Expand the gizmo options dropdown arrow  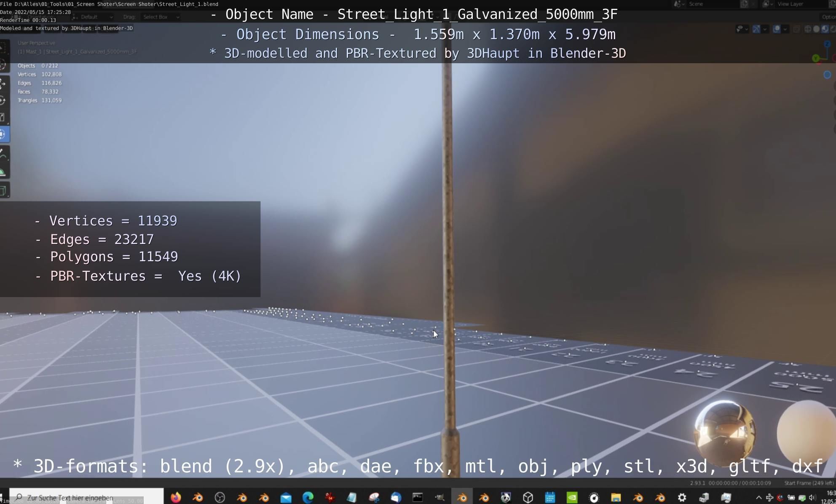click(765, 29)
